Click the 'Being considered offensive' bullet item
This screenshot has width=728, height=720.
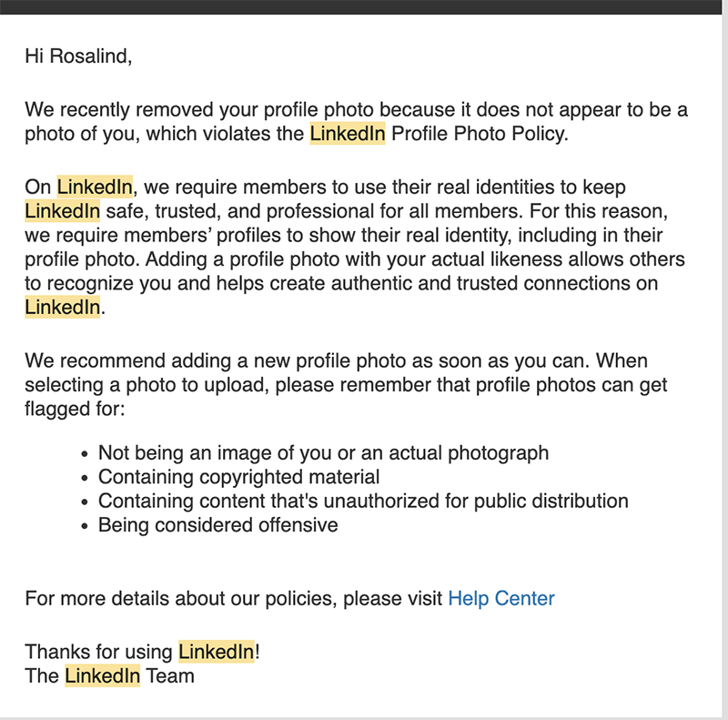[x=217, y=525]
